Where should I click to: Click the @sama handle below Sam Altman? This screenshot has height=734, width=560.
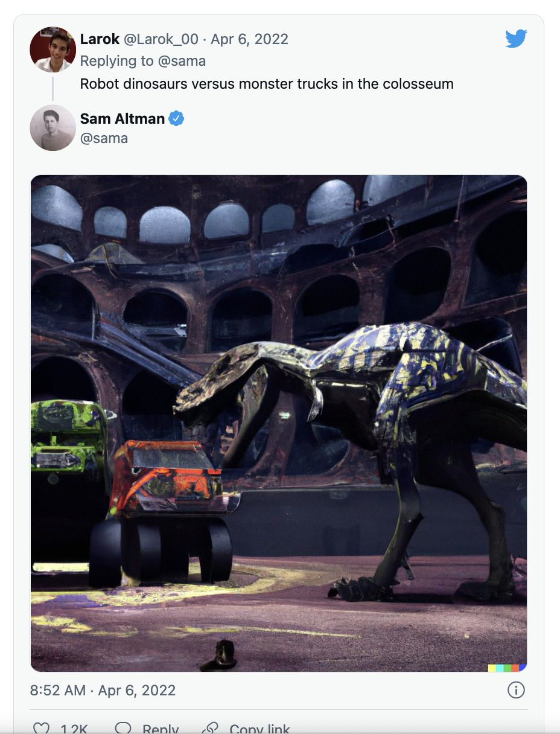coord(104,138)
